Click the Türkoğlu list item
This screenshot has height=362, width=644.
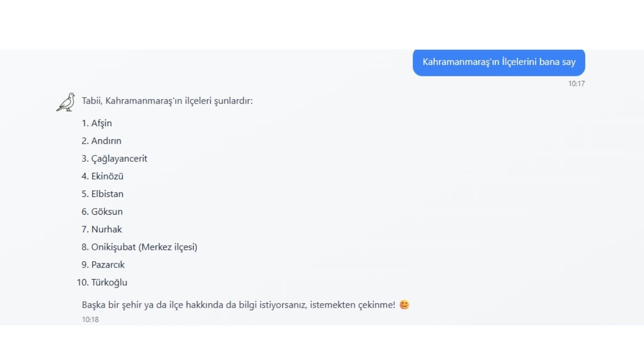pyautogui.click(x=109, y=283)
